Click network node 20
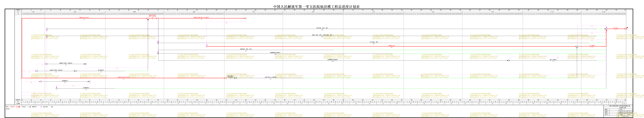Viewport: 644px width, 118px height. (577, 46)
